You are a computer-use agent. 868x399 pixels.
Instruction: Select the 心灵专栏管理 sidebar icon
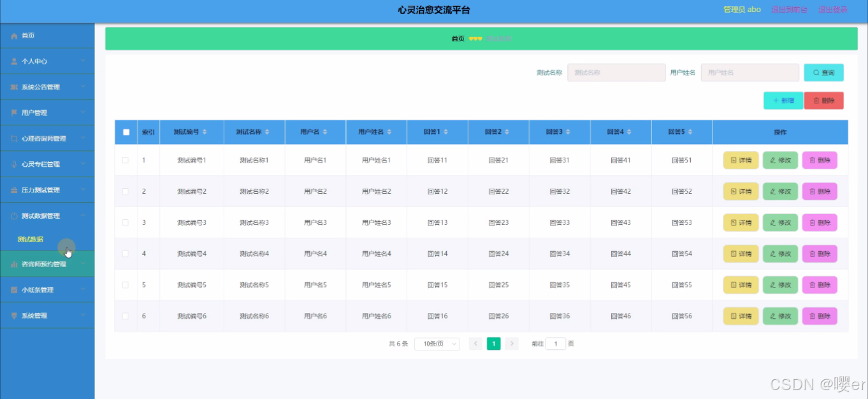point(14,164)
